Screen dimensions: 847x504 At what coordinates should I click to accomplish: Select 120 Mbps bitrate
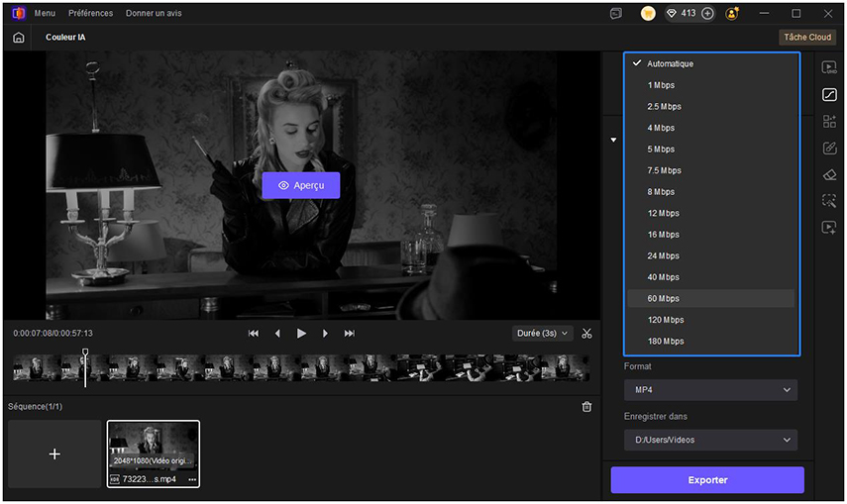[x=711, y=320]
